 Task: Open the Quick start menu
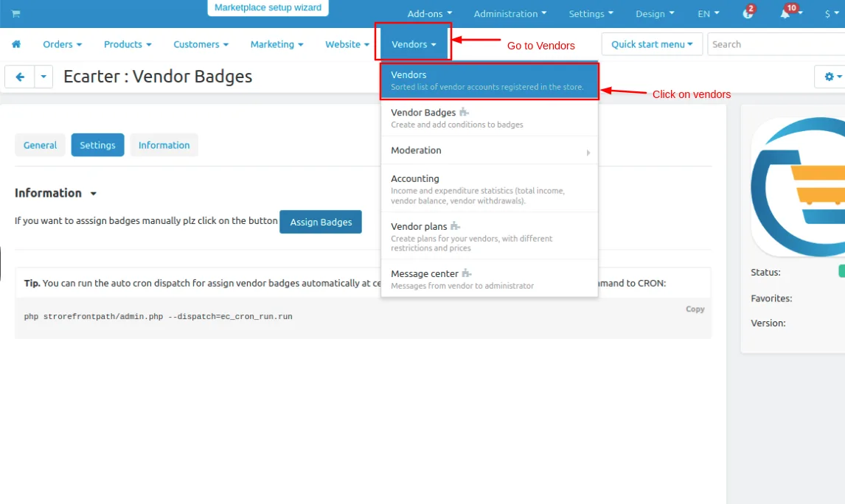(x=652, y=44)
